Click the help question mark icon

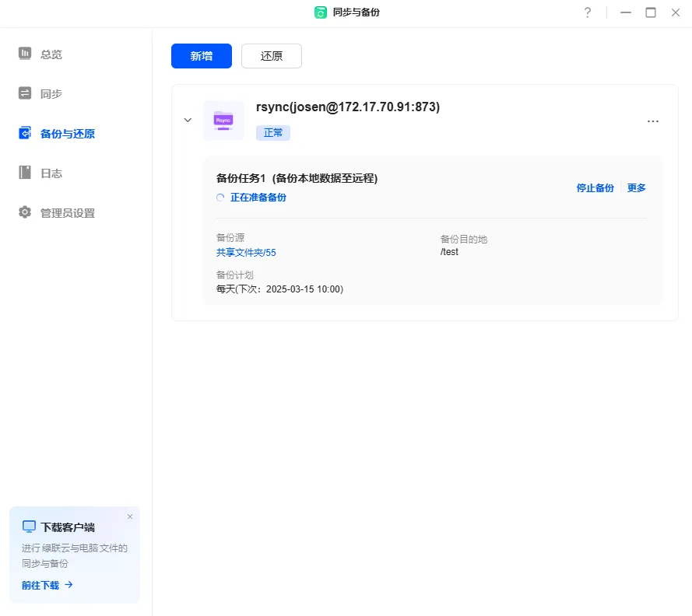588,12
